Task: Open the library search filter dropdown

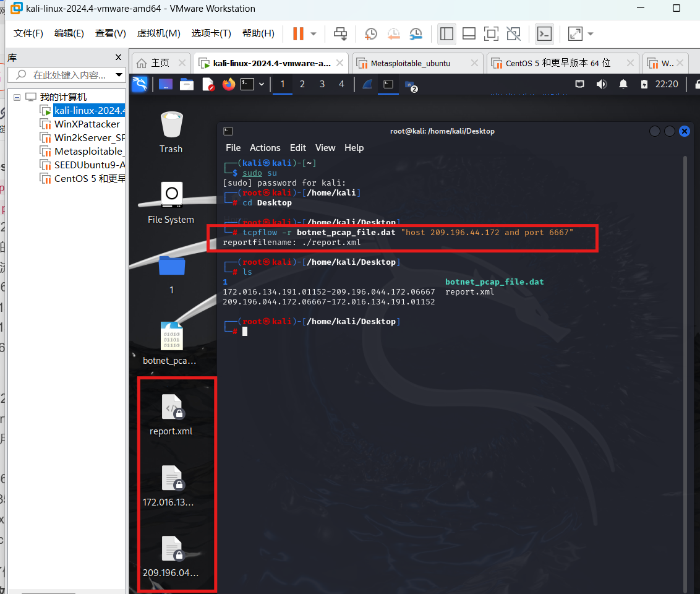Action: [119, 75]
